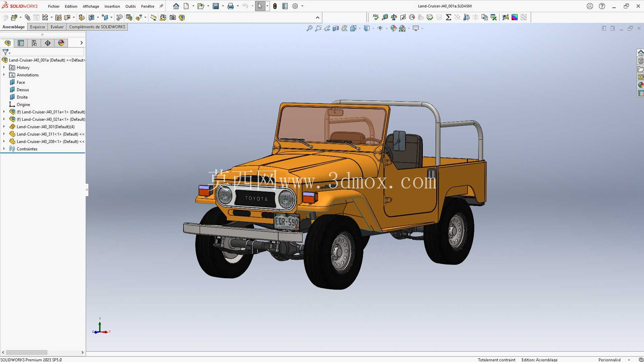Image resolution: width=644 pixels, height=362 pixels.
Task: Open the PropertyManager tab
Action: (x=21, y=43)
